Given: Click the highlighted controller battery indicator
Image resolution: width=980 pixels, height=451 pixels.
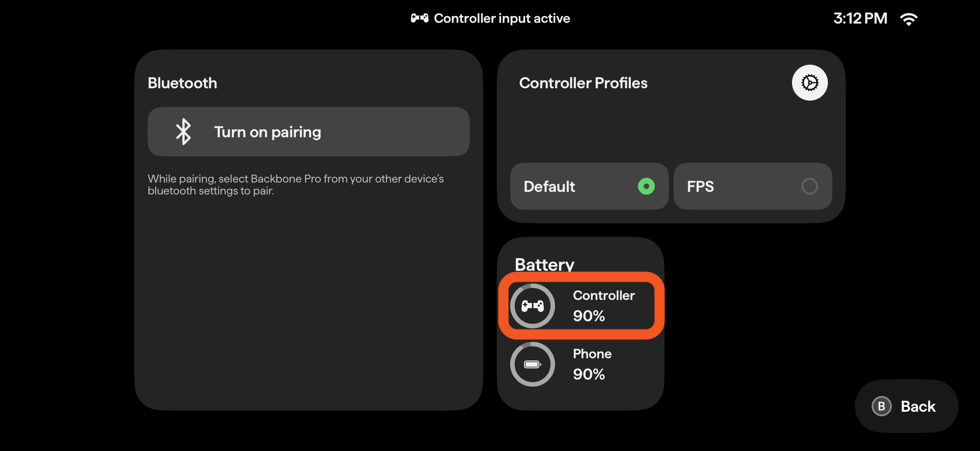Looking at the screenshot, I should point(581,306).
